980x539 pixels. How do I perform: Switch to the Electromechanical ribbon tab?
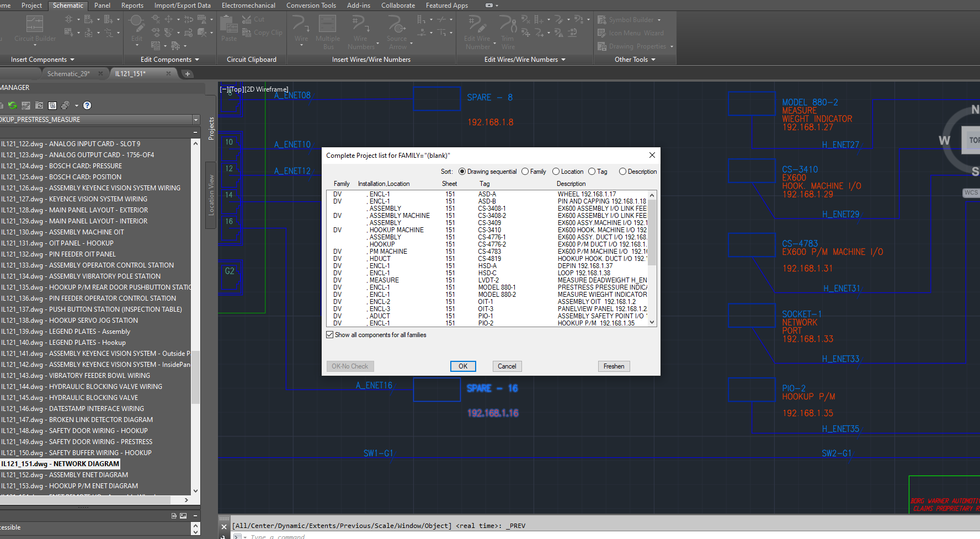pos(248,6)
